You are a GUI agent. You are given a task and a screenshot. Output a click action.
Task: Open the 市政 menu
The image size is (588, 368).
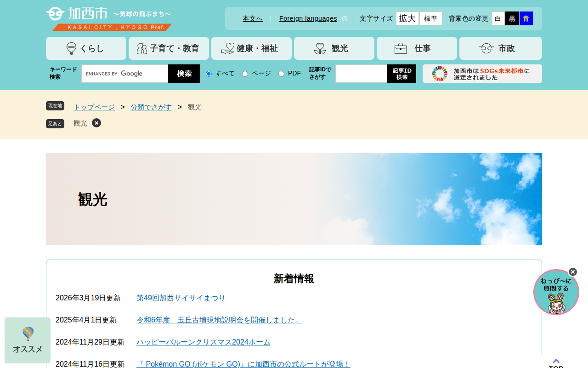pos(501,48)
